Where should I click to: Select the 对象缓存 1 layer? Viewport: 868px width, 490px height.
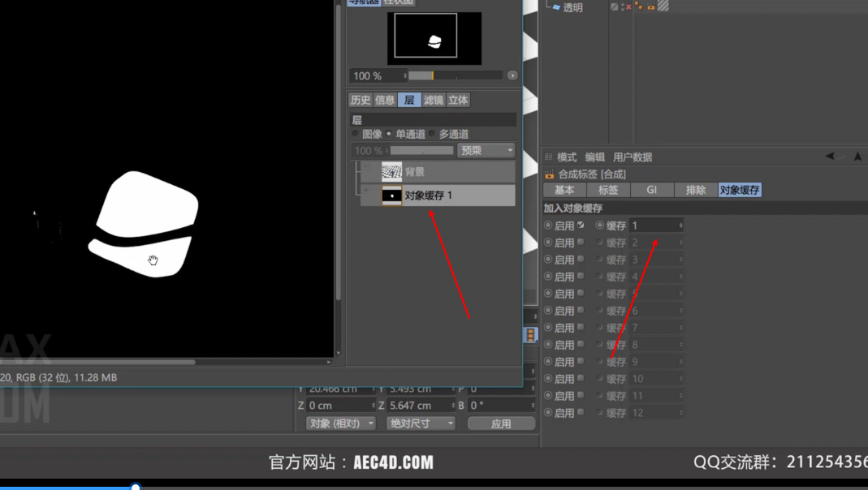click(438, 196)
